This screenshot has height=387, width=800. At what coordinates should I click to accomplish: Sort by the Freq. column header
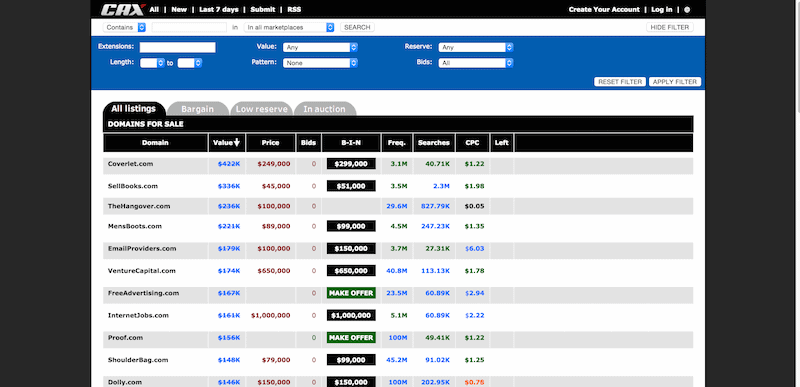396,143
